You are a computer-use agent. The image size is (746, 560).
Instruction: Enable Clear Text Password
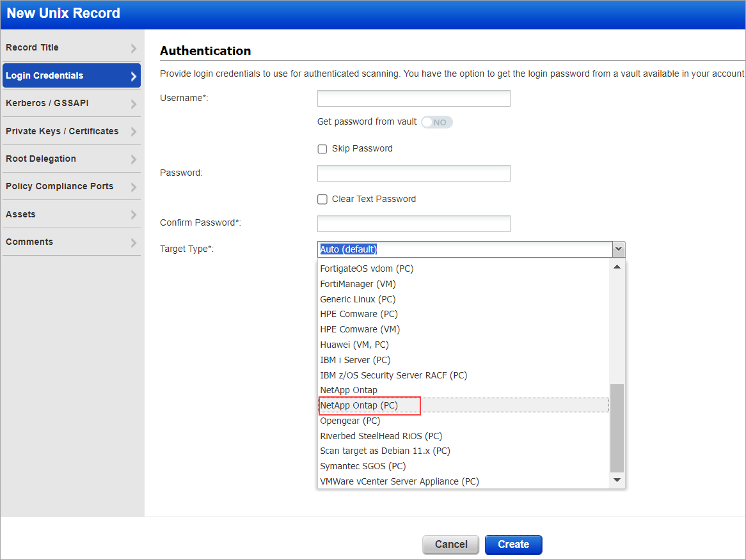[322, 199]
